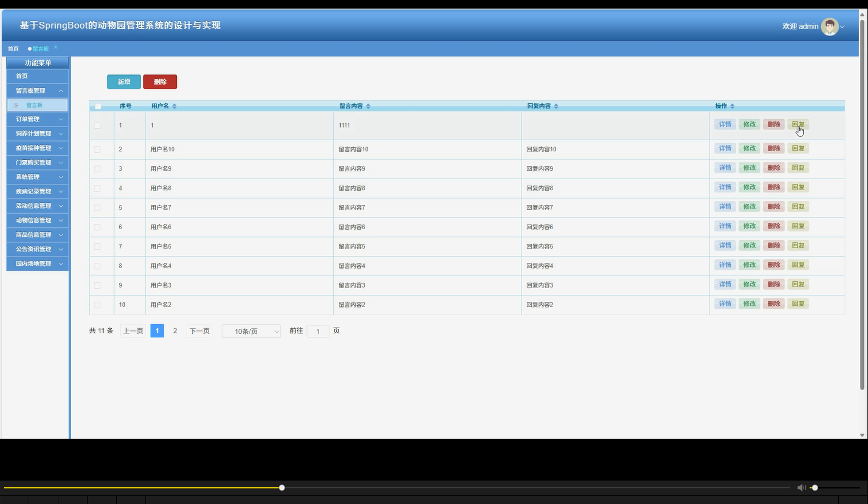Click 修改 for the 1111 message row
This screenshot has width=868, height=504.
click(749, 124)
